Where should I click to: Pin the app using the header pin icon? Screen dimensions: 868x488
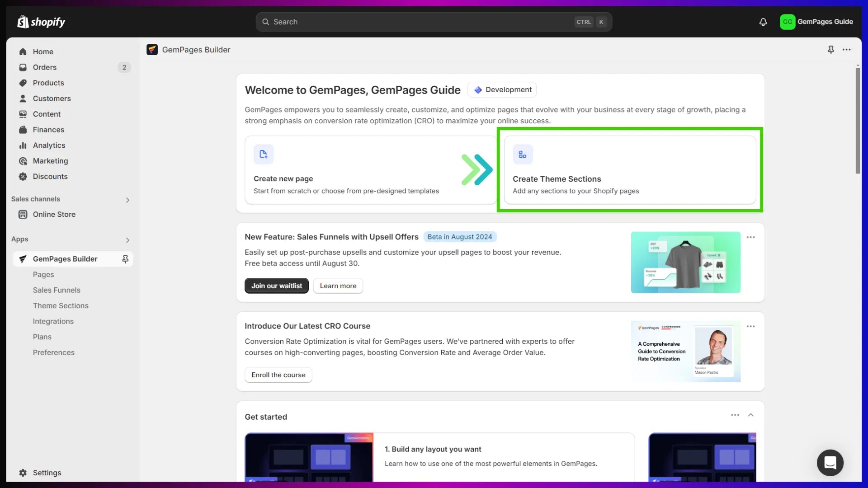coord(831,50)
